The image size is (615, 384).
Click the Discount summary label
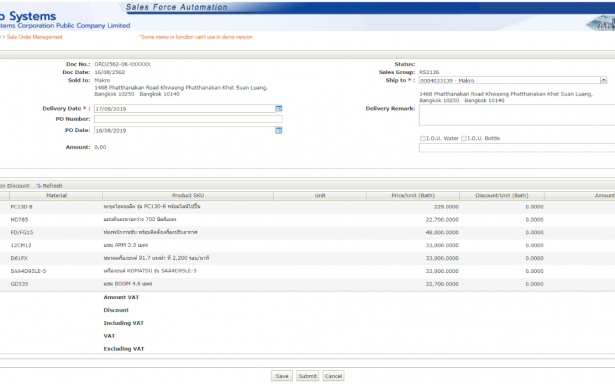pos(116,310)
